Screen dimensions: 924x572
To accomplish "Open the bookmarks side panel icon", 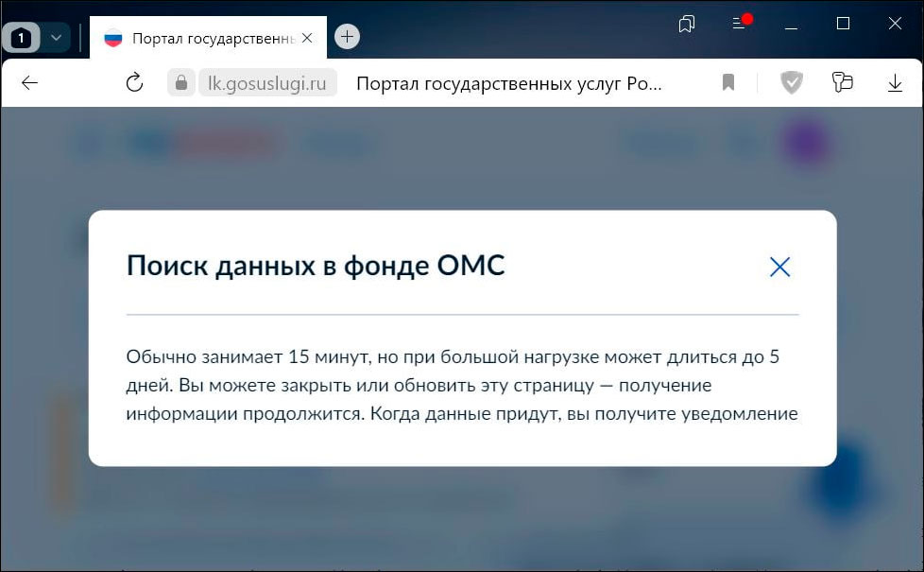I will point(688,26).
